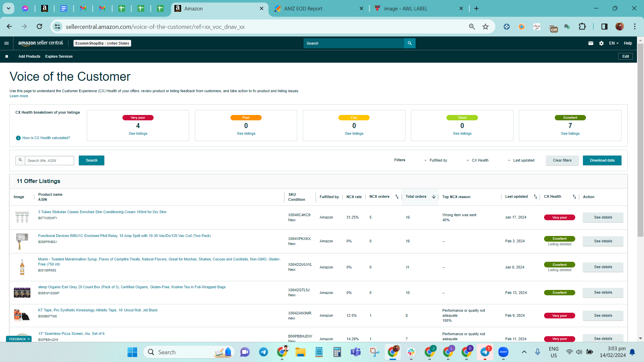Toggle the Chrome side panel icon
Image resolution: width=644 pixels, height=362 pixels.
604,26
